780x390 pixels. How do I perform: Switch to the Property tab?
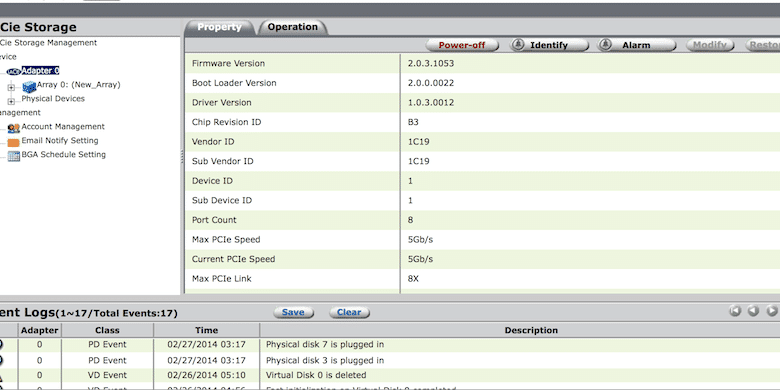(219, 27)
